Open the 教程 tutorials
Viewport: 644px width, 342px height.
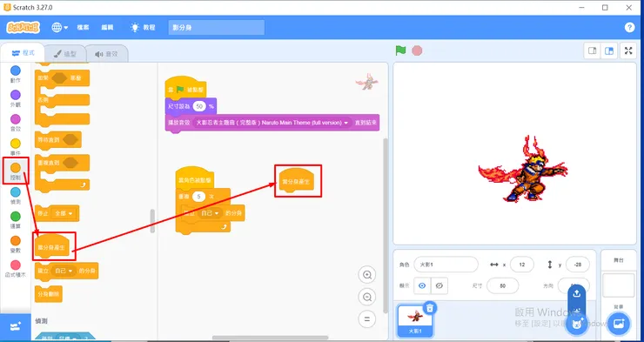coord(143,28)
